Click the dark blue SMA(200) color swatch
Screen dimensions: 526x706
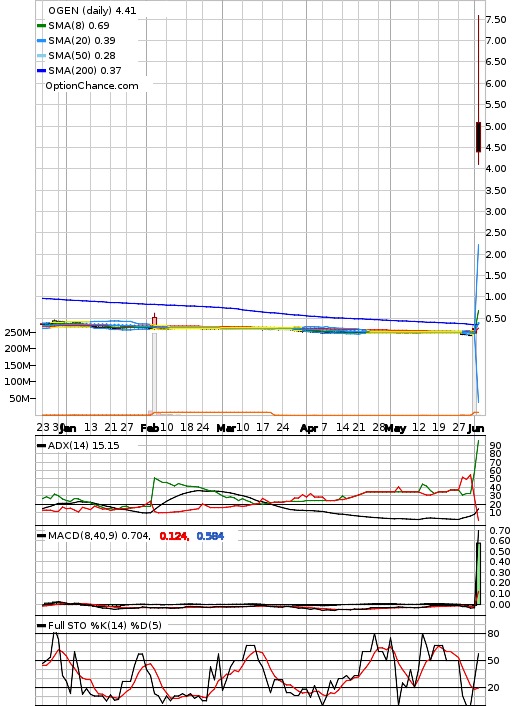click(41, 70)
